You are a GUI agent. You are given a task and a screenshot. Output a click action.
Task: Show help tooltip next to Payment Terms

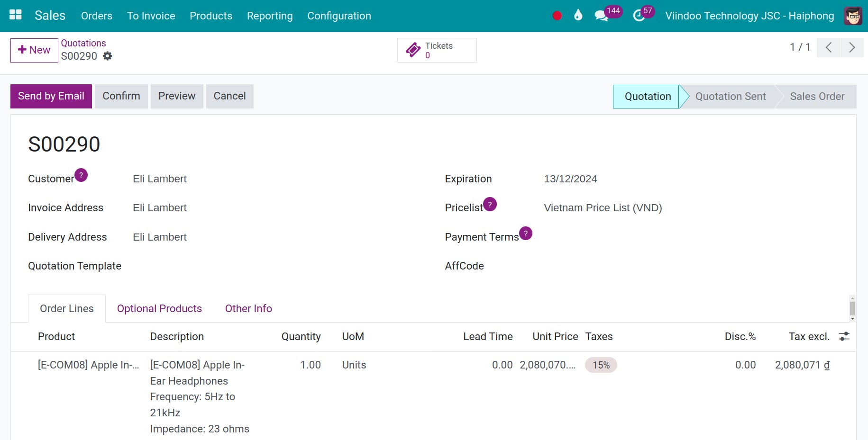526,233
